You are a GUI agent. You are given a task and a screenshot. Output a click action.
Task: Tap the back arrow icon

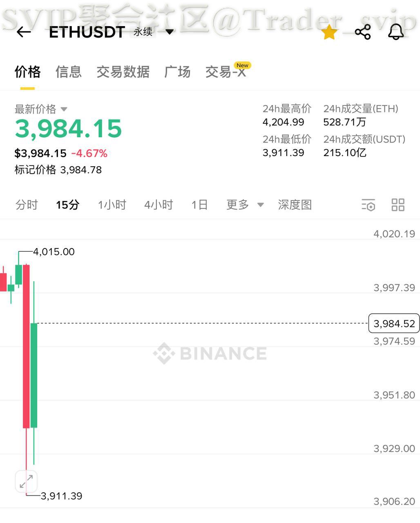tap(24, 32)
